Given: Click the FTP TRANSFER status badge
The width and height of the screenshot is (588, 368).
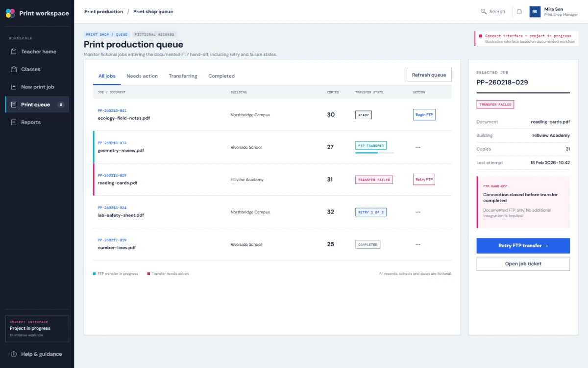Looking at the screenshot, I should coord(371,146).
